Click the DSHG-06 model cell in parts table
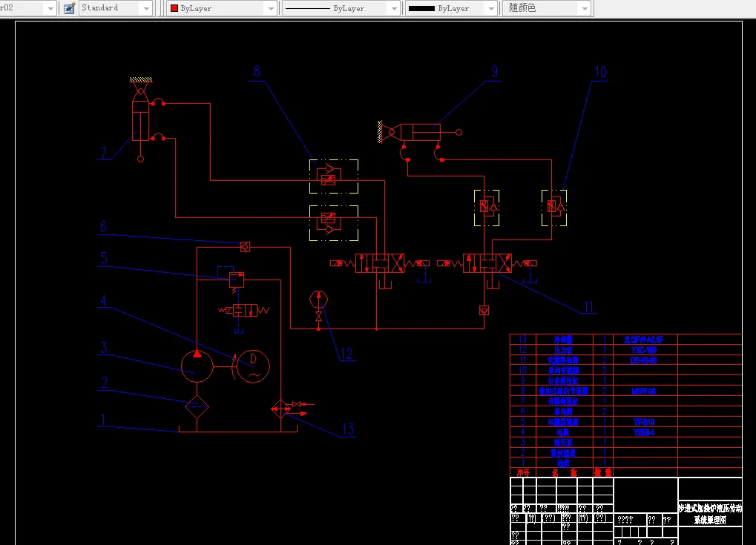Viewport: 756px width, 545px height. point(645,360)
